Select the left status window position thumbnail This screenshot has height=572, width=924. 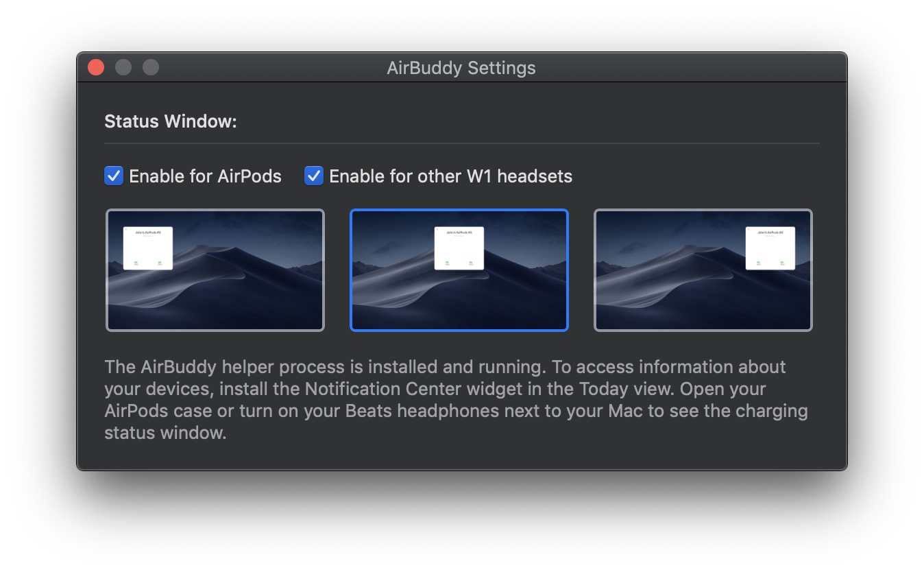pos(215,270)
